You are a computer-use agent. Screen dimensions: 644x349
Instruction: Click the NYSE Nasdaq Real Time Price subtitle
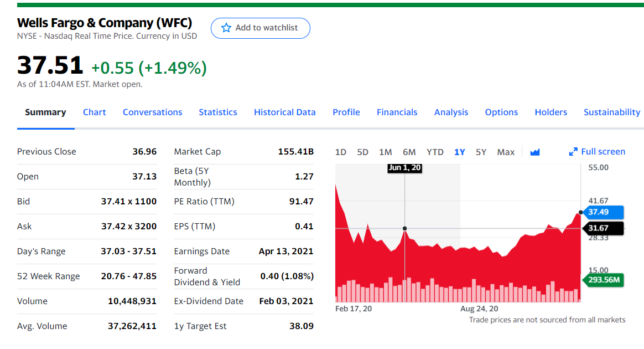click(x=107, y=36)
